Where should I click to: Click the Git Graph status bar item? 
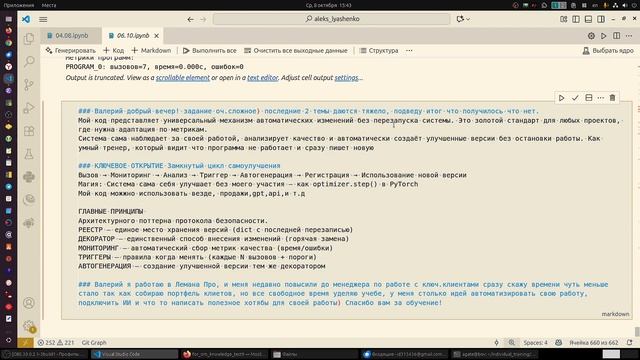[x=94, y=342]
